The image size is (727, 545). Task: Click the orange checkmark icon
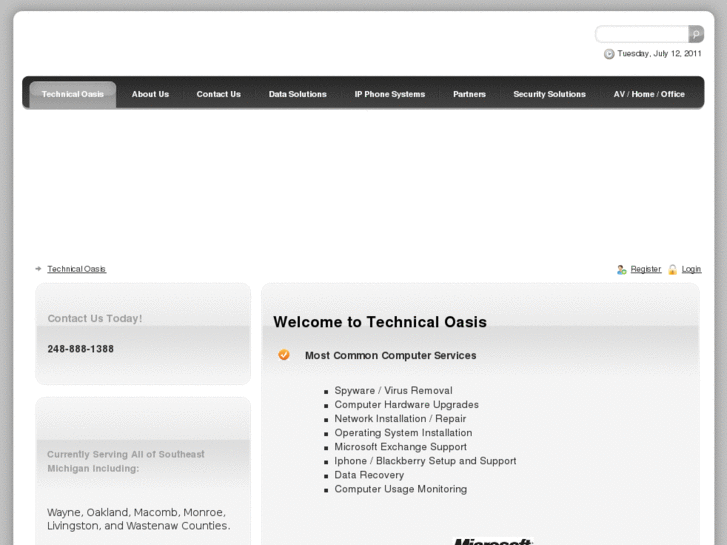pos(284,355)
